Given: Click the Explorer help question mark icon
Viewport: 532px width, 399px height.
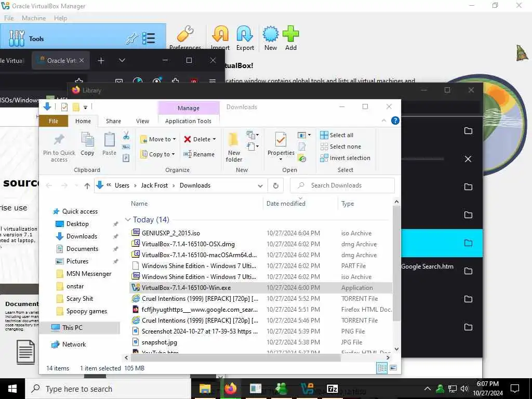Looking at the screenshot, I should coord(395,121).
